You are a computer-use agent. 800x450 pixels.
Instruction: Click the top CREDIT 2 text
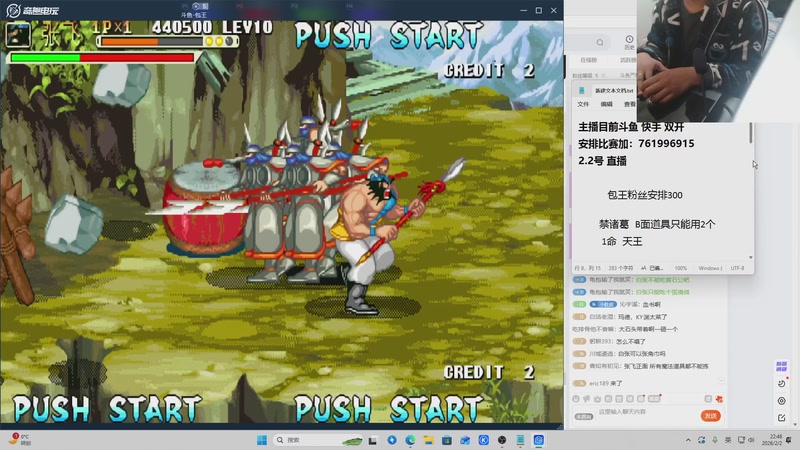[489, 70]
